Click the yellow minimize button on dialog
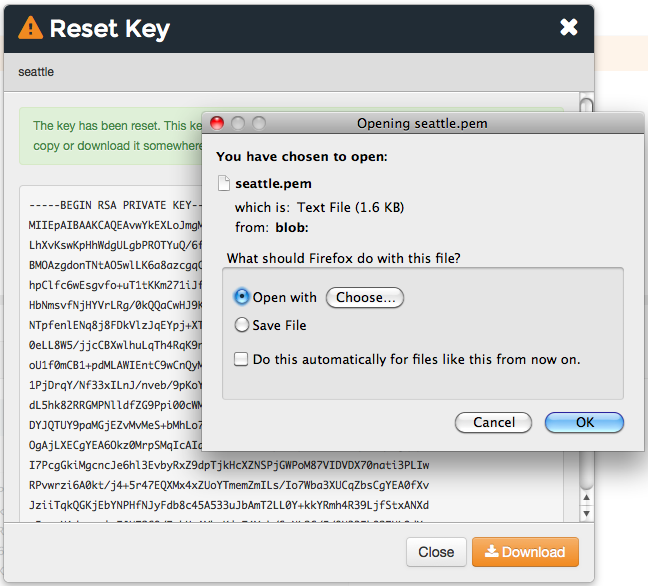648x586 pixels. [237, 123]
